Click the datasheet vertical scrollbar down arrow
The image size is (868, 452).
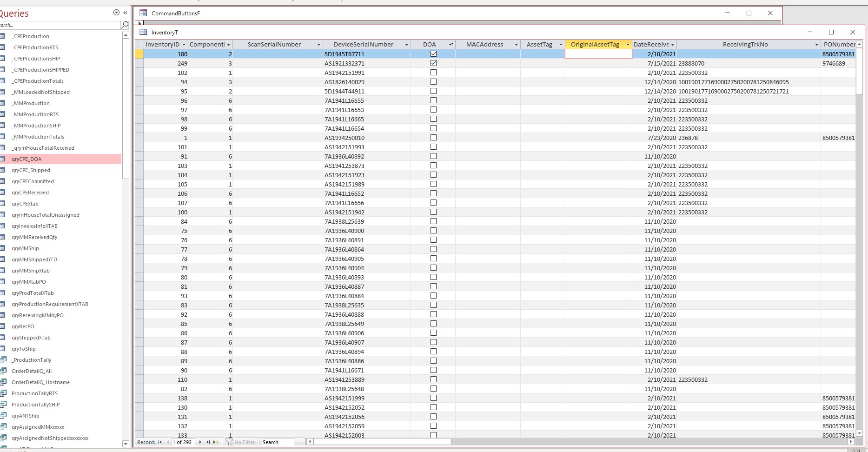click(859, 433)
